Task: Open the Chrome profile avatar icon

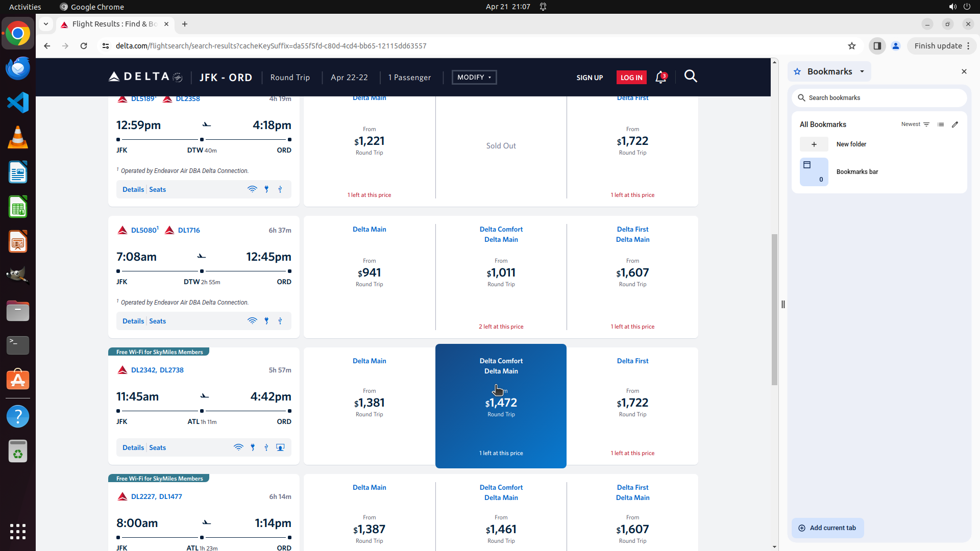Action: pos(895,46)
